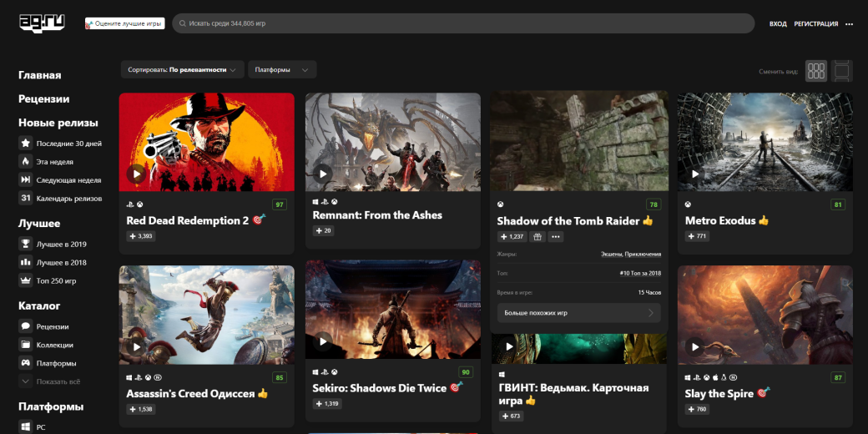The width and height of the screenshot is (868, 434).
Task: Click chart icon for Лучшее в 2018
Action: (26, 262)
